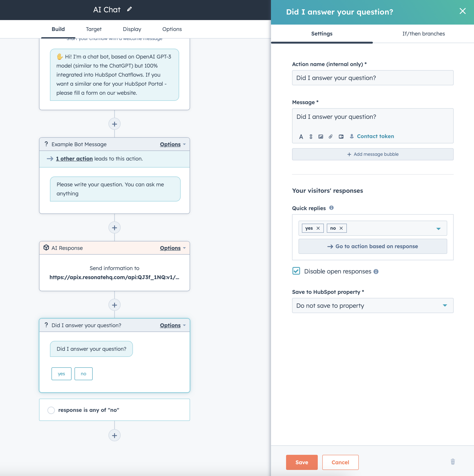474x476 pixels.
Task: Select the 'response is any of no' radio
Action: click(x=51, y=410)
